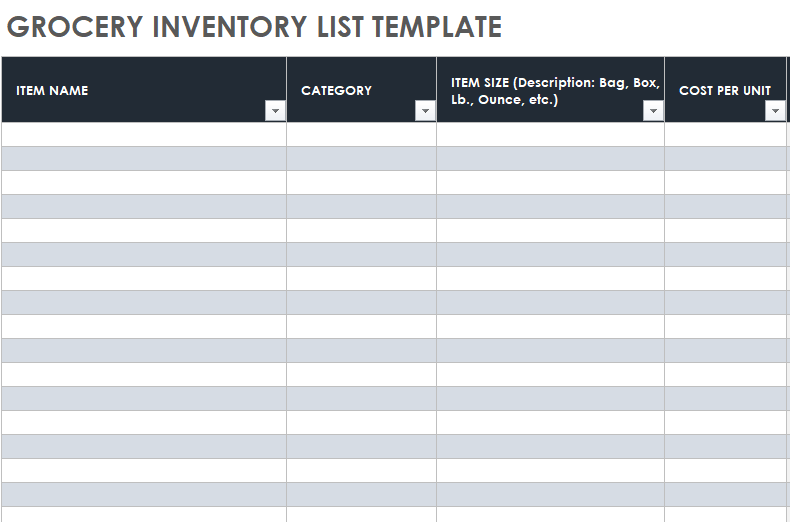Open the COST PER UNIT filter dropdown

coord(775,111)
